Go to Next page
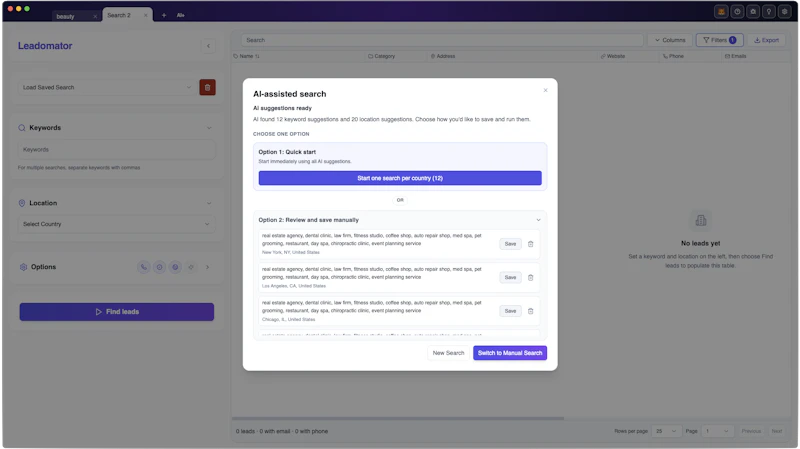 tap(777, 431)
